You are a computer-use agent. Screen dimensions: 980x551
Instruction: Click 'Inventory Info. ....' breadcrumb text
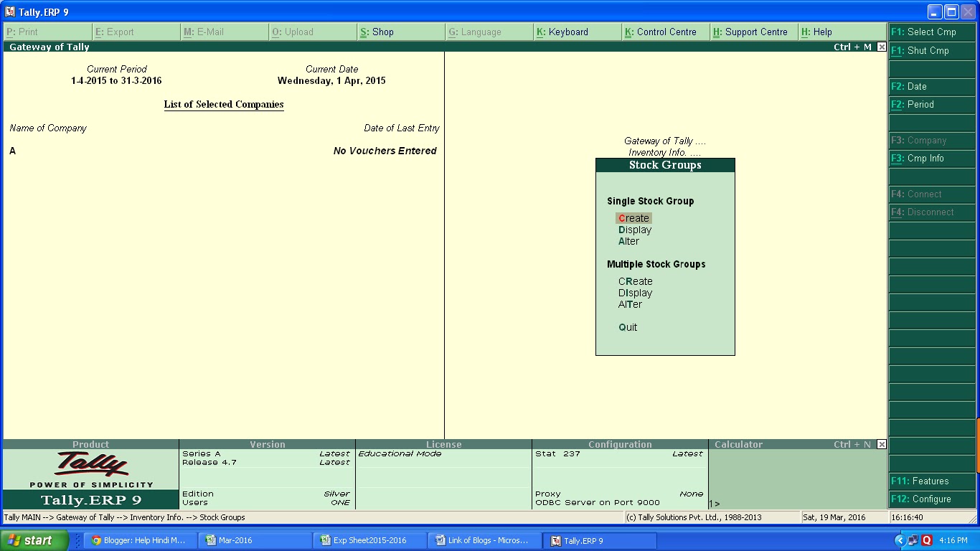click(x=665, y=153)
